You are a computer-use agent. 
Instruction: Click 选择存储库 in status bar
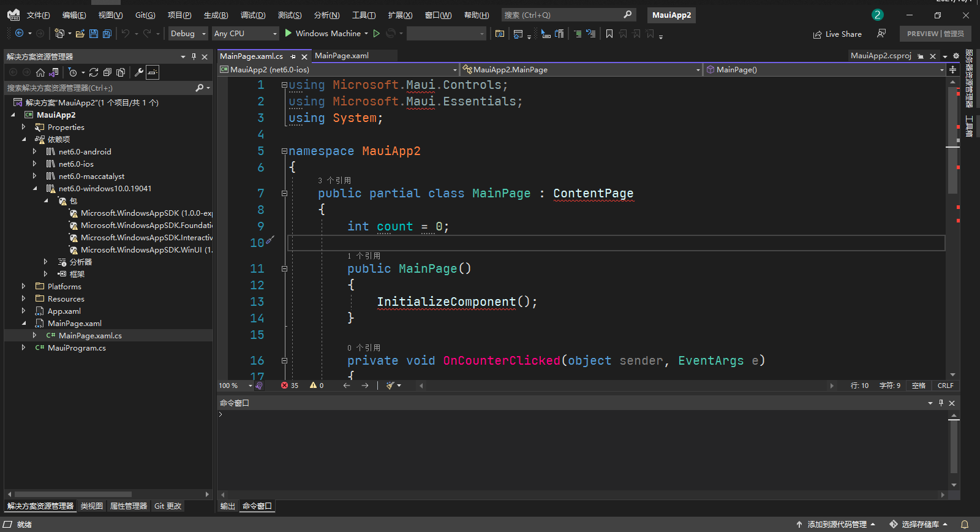tap(919, 525)
